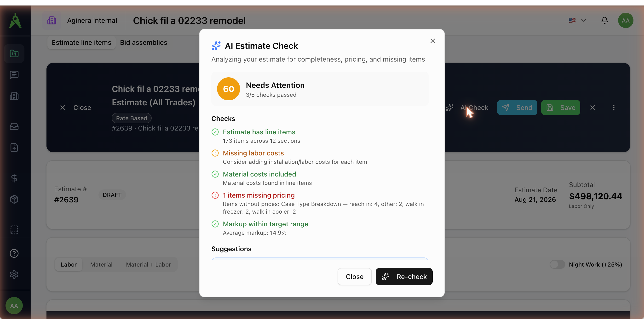This screenshot has width=644, height=319.
Task: Save the estimate with the Save button
Action: tap(560, 108)
